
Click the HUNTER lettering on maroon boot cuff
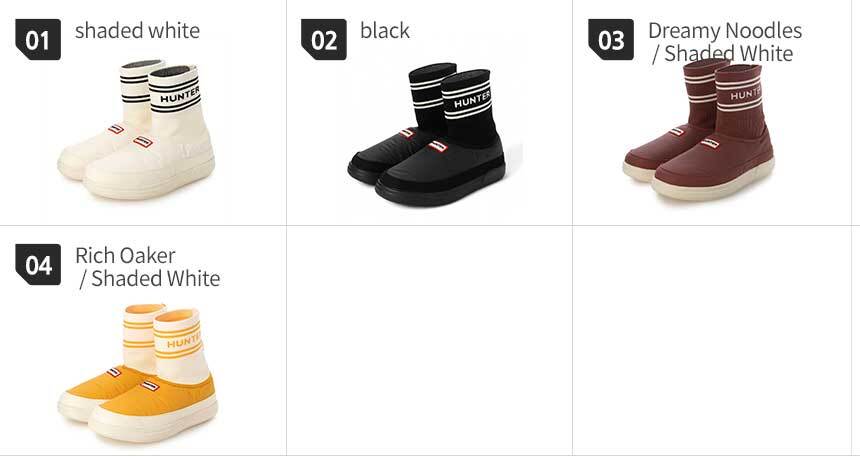(x=745, y=94)
